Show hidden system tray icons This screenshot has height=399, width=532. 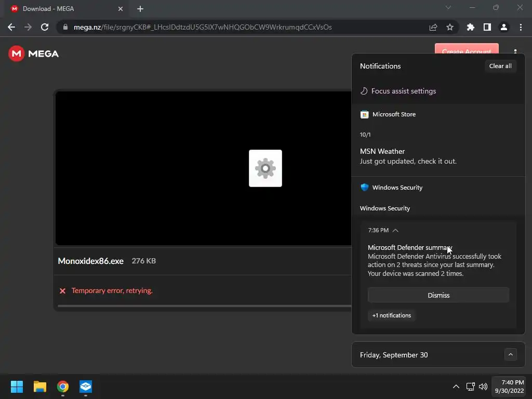pyautogui.click(x=456, y=387)
